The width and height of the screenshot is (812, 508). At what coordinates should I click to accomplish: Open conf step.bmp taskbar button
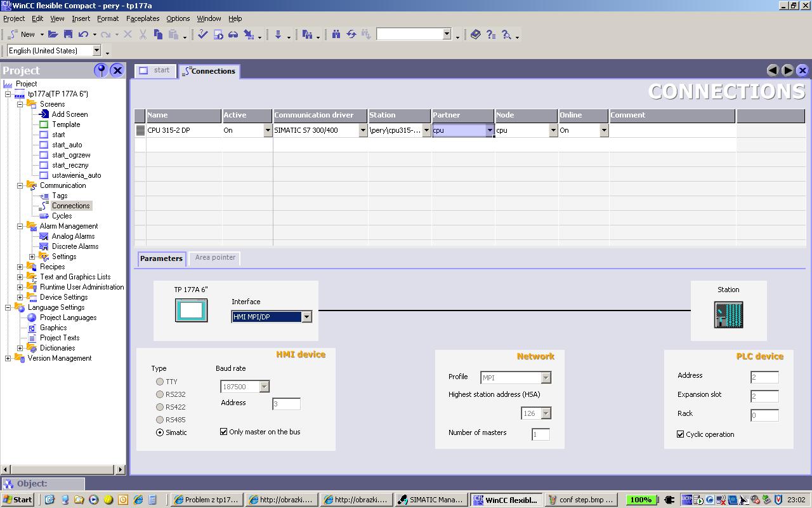tap(580, 500)
